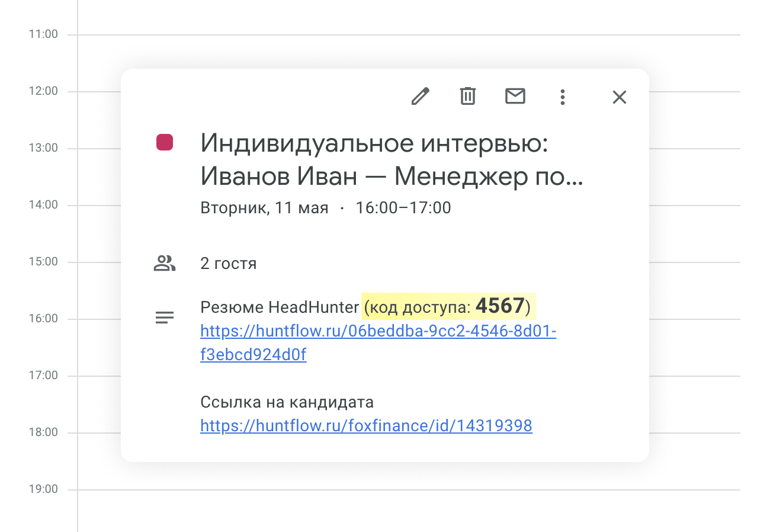Screen dimensions: 770x532
Task: Click the guests people icon
Action: pyautogui.click(x=165, y=263)
